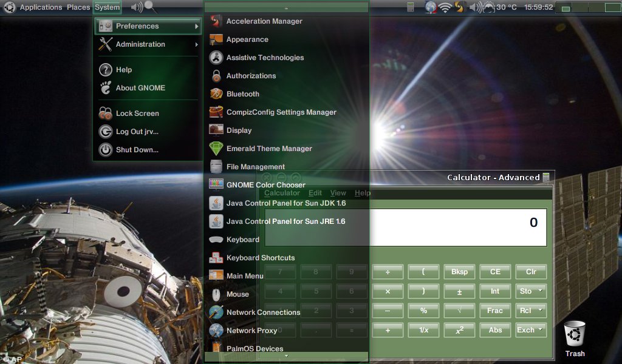The image size is (622, 364).
Task: Click the CE button in Calculator
Action: 495,272
